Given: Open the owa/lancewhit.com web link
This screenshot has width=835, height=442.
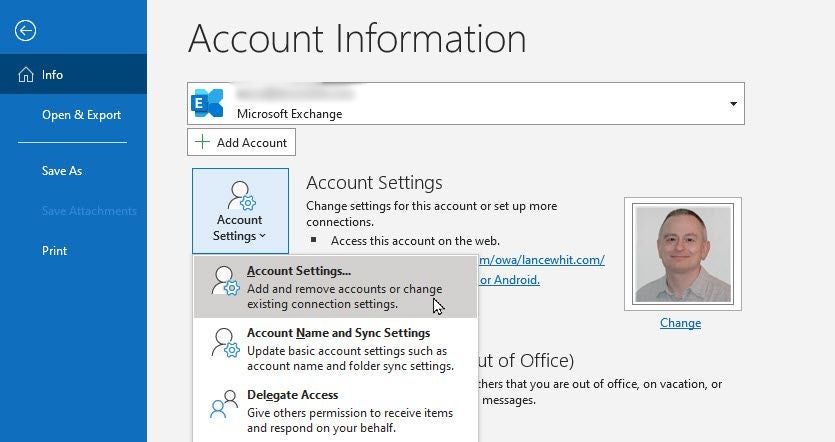Looking at the screenshot, I should 542,260.
